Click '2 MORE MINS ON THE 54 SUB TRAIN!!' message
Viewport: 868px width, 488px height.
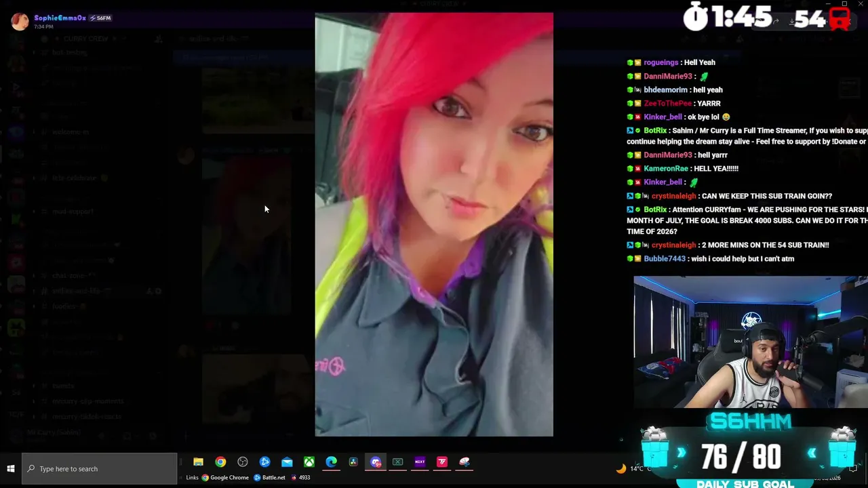click(766, 245)
